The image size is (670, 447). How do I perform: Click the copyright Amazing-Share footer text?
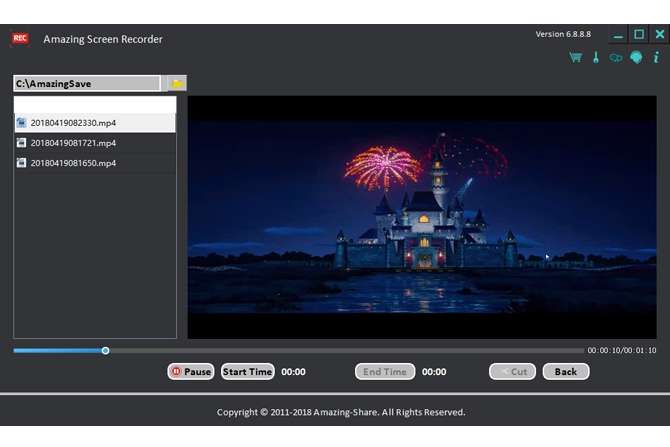coord(341,412)
